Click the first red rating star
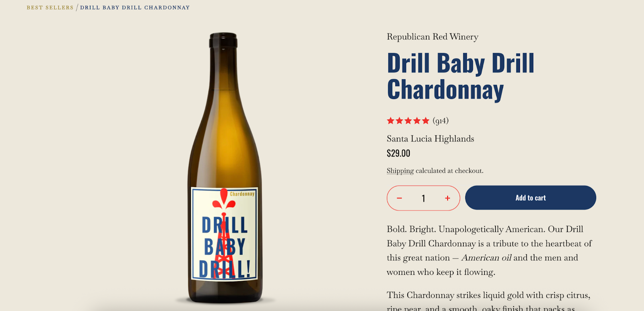The width and height of the screenshot is (644, 311). tap(390, 121)
